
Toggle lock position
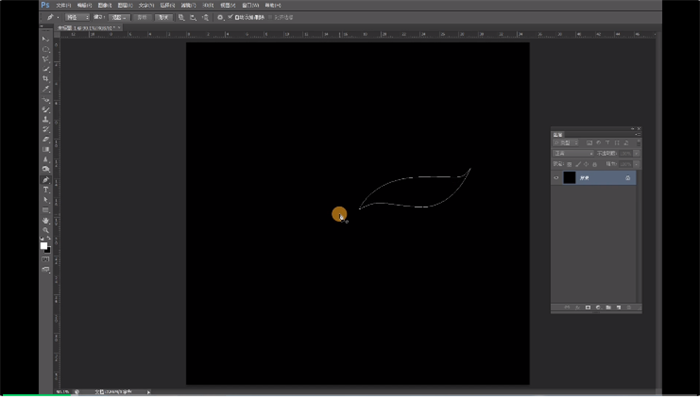click(x=586, y=164)
